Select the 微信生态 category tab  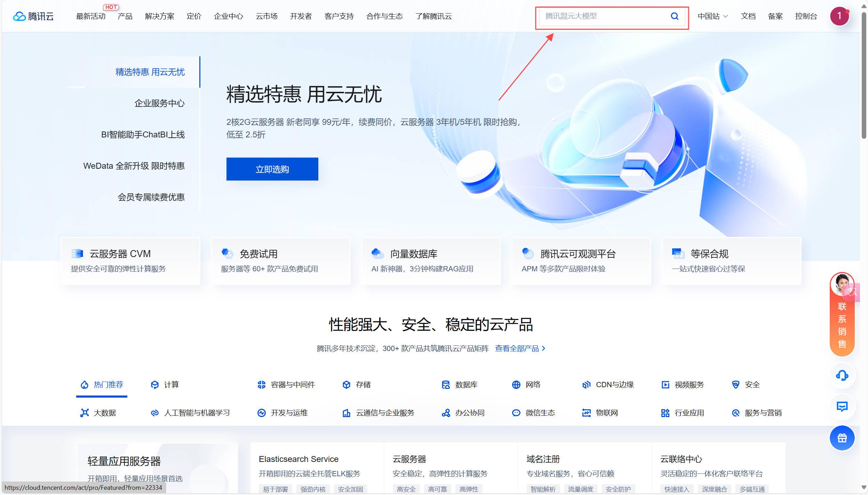pyautogui.click(x=533, y=413)
